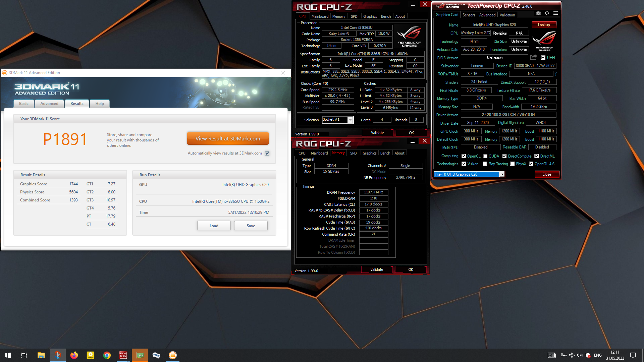The width and height of the screenshot is (644, 362).
Task: Open the Sensors tab in GPU-Z
Action: coord(469,15)
